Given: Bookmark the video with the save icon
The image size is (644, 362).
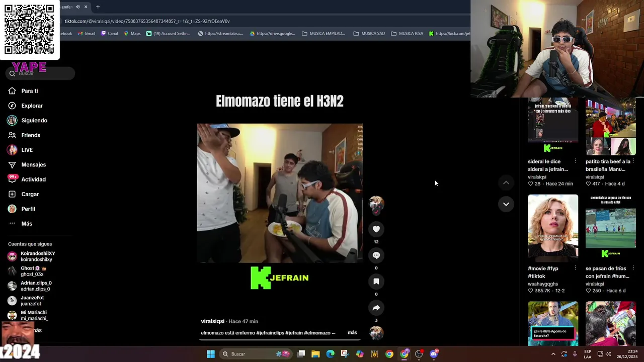Looking at the screenshot, I should click(x=376, y=282).
